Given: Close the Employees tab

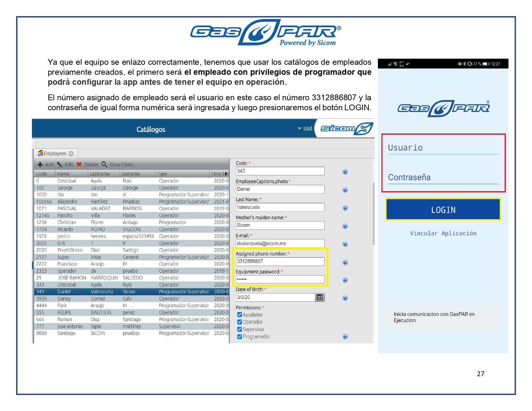Looking at the screenshot, I should click(x=71, y=153).
